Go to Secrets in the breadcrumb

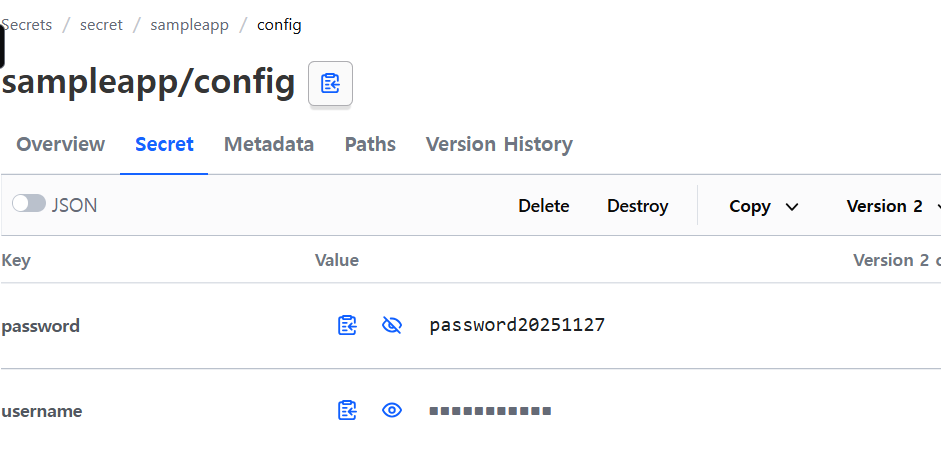point(26,25)
